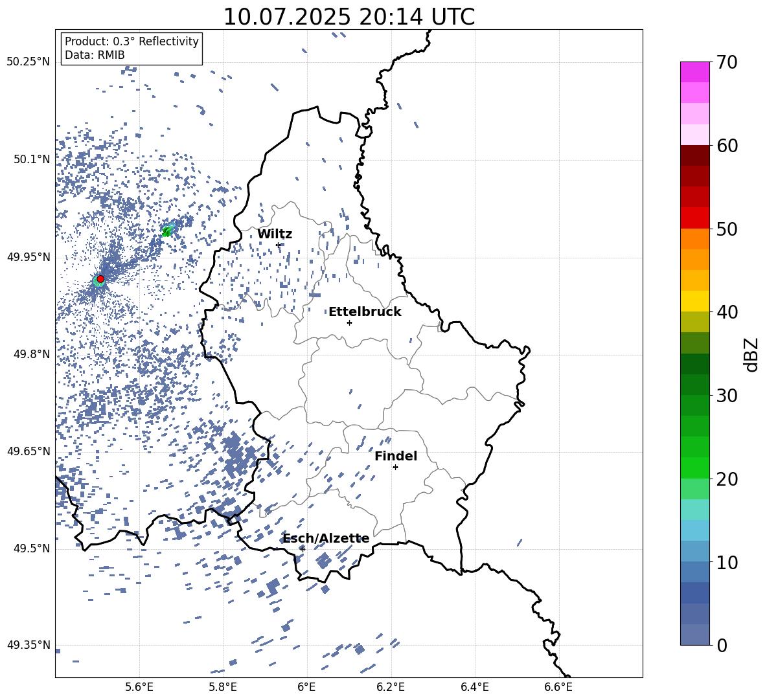The height and width of the screenshot is (700, 767).
Task: Click the dBZ colorbar axis label
Action: click(752, 354)
